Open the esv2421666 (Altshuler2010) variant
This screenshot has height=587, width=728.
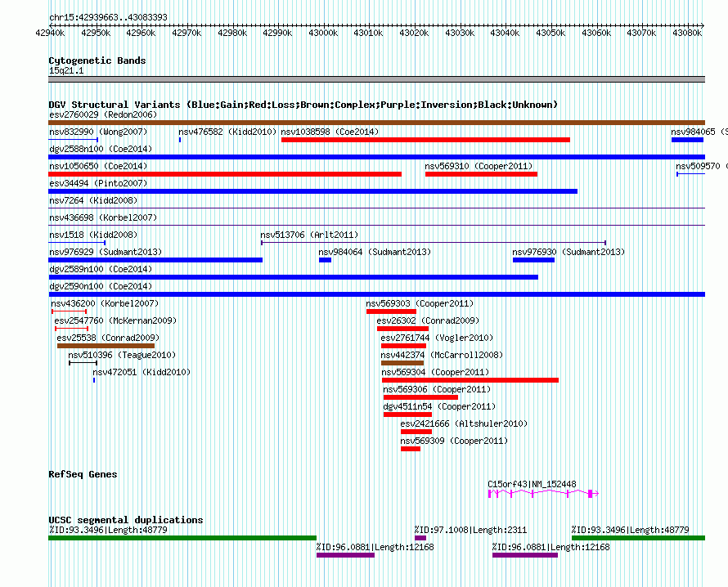coord(416,432)
